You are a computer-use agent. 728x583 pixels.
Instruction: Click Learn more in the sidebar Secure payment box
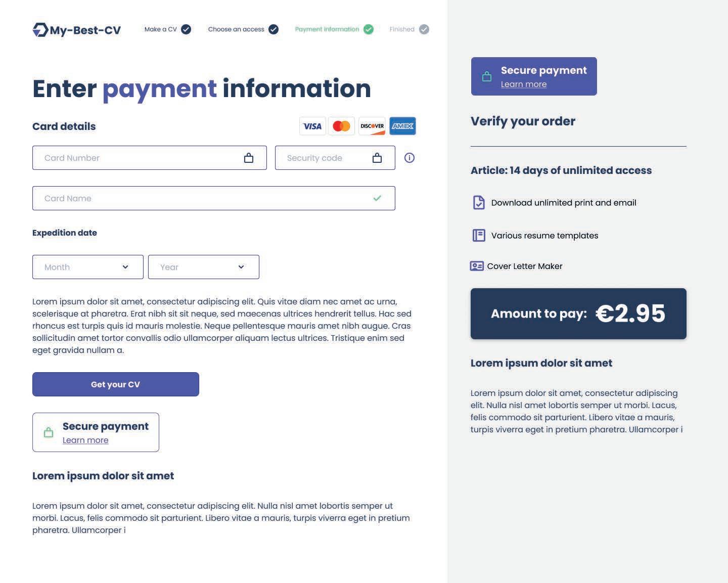(524, 84)
